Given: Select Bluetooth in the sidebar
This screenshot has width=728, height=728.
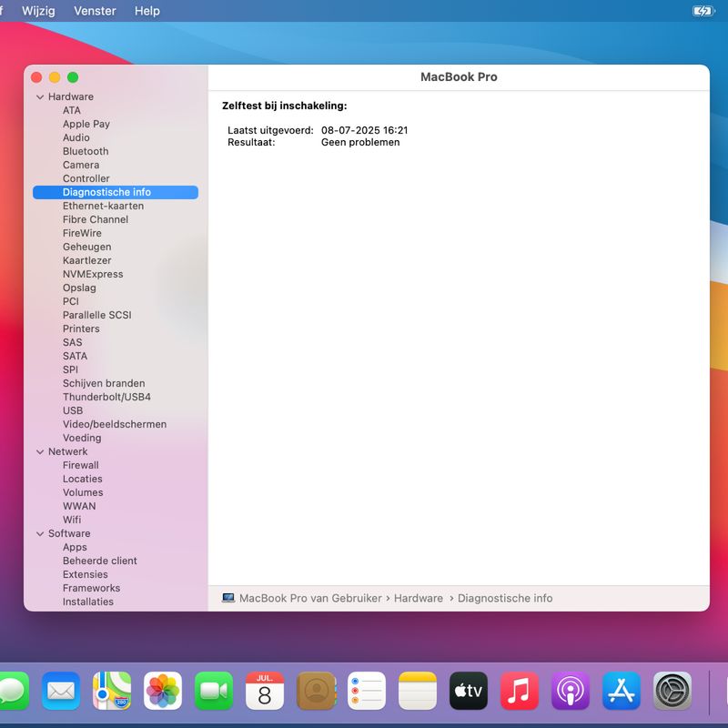Looking at the screenshot, I should tap(86, 151).
